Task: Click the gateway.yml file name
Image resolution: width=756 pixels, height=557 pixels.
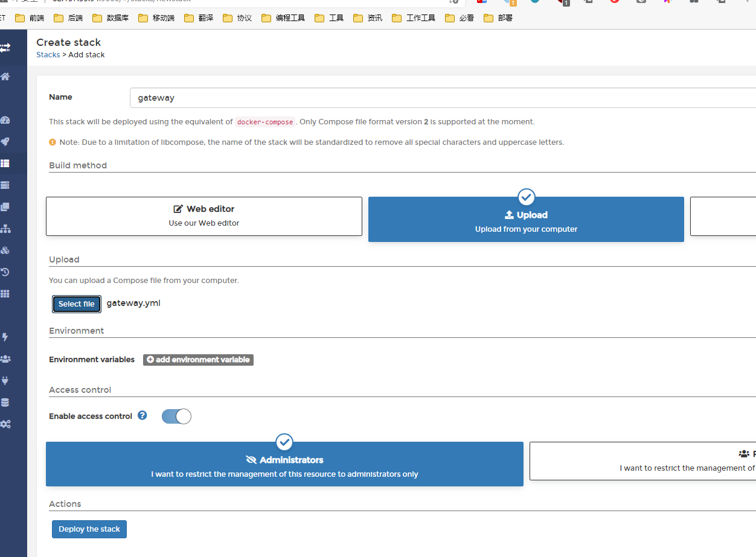Action: pyautogui.click(x=133, y=303)
